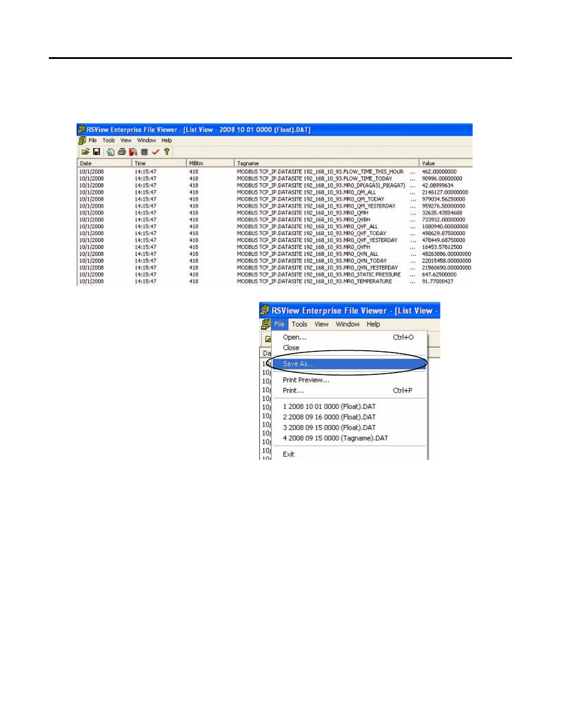Click the value 2146127.00000000

tap(445, 193)
